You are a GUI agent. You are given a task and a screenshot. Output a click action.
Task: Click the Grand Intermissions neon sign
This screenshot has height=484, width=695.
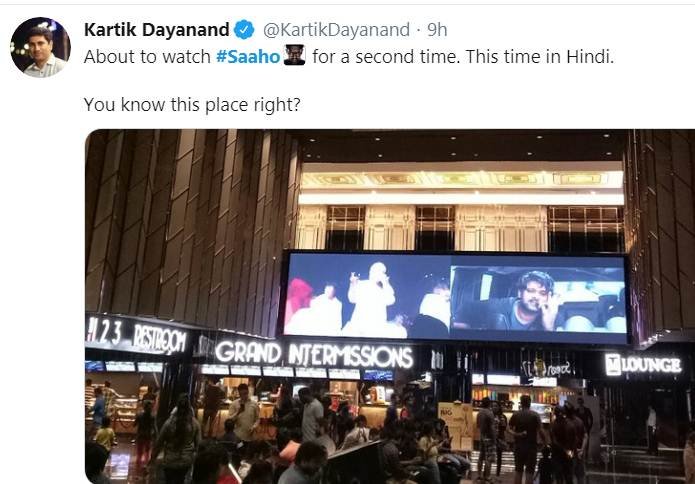(x=314, y=355)
